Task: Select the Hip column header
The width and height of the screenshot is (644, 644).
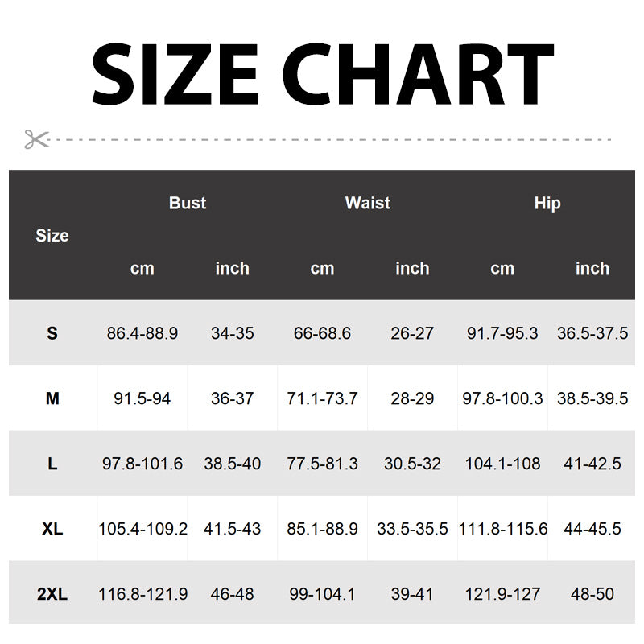Action: pyautogui.click(x=547, y=204)
